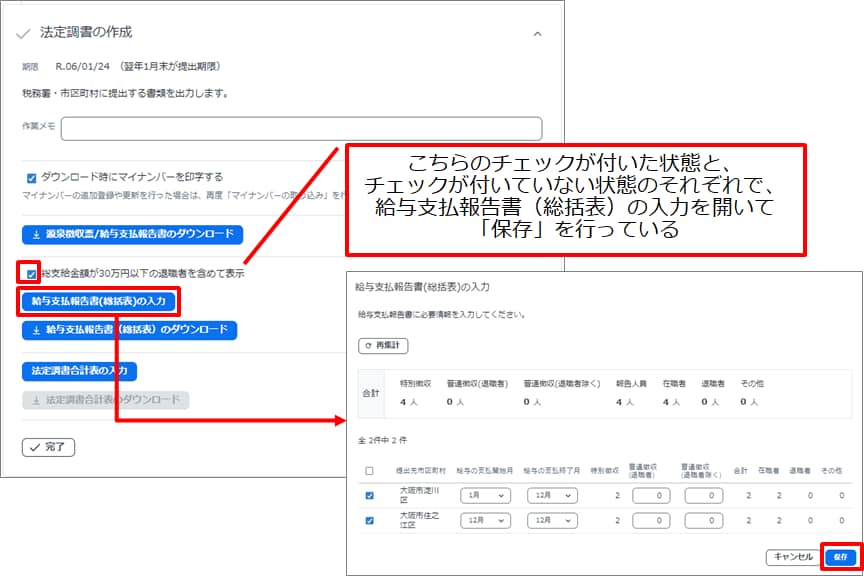Open 大阪市淀川区 start month dropdown
Image resolution: width=864 pixels, height=576 pixels.
pos(485,495)
